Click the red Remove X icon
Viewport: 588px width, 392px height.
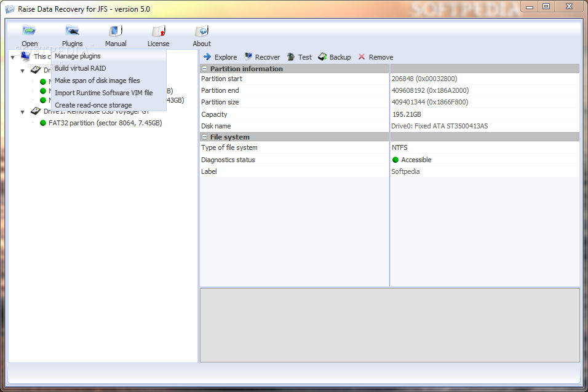click(x=362, y=57)
